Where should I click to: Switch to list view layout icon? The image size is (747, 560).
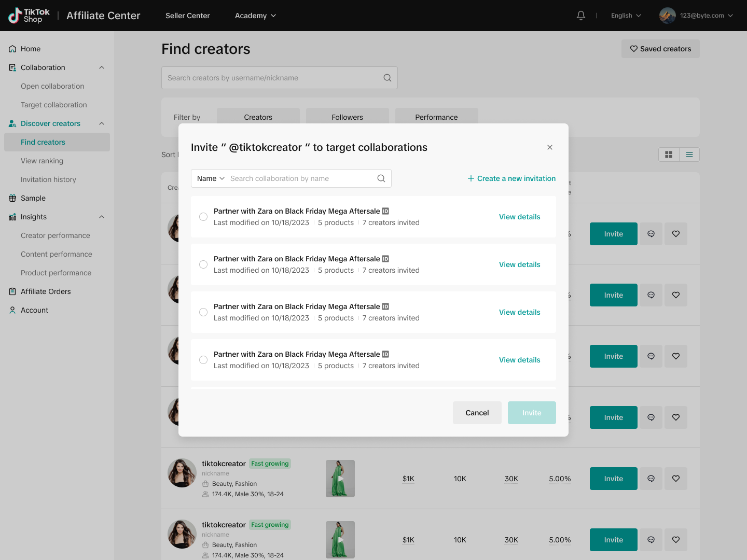point(689,155)
